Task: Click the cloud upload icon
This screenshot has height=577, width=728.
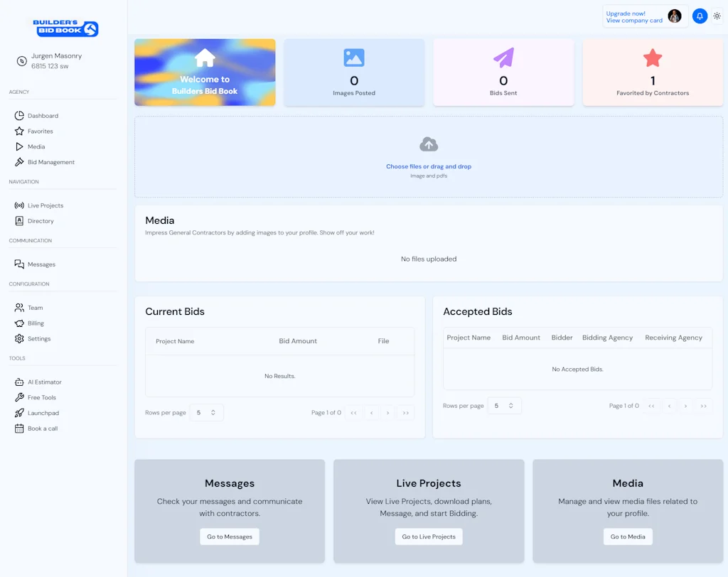Action: (429, 145)
